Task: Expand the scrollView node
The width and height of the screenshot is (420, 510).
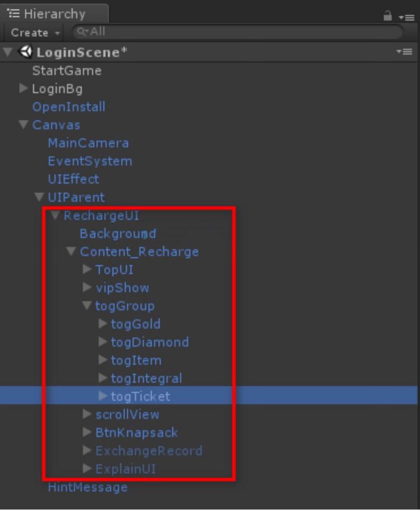Action: [87, 414]
